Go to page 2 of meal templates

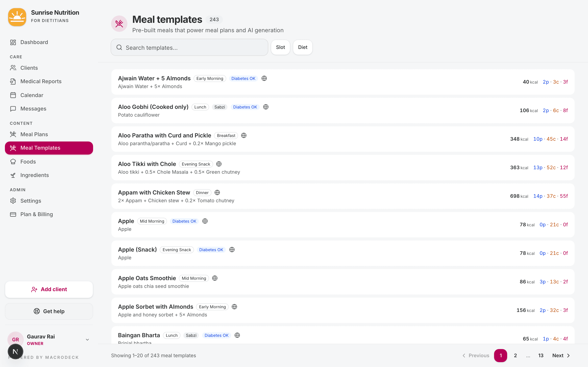(515, 355)
